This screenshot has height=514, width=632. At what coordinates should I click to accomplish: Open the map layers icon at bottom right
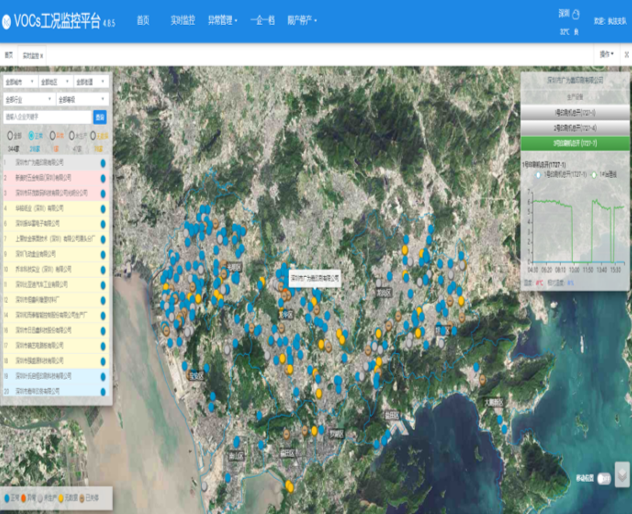point(622,475)
